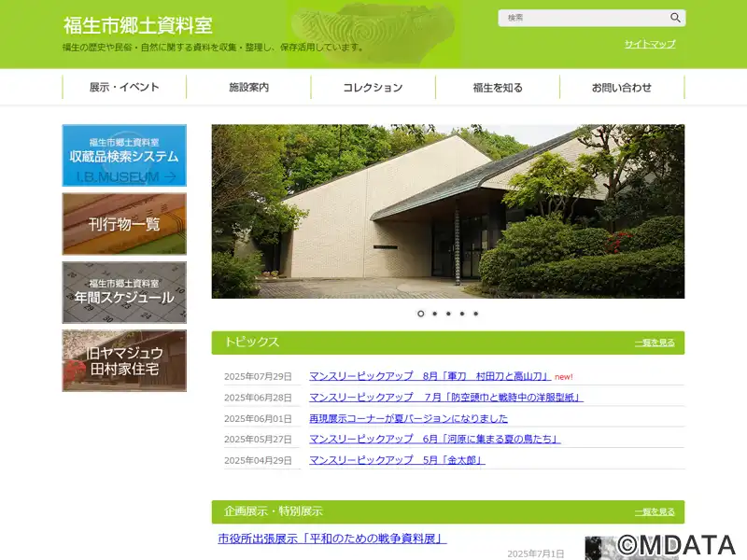The height and width of the screenshot is (560, 747).
Task: Click the date 2025年06月01日
Action: [258, 418]
